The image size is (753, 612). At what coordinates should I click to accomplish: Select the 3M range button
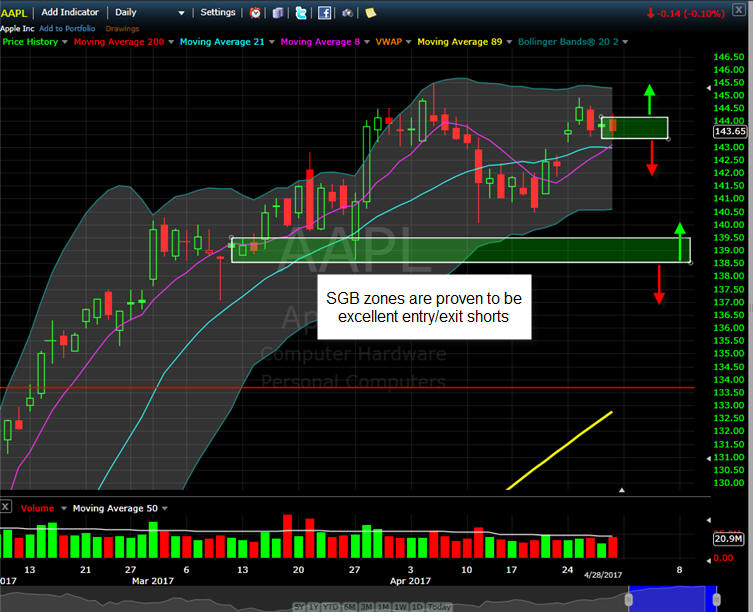[366, 607]
